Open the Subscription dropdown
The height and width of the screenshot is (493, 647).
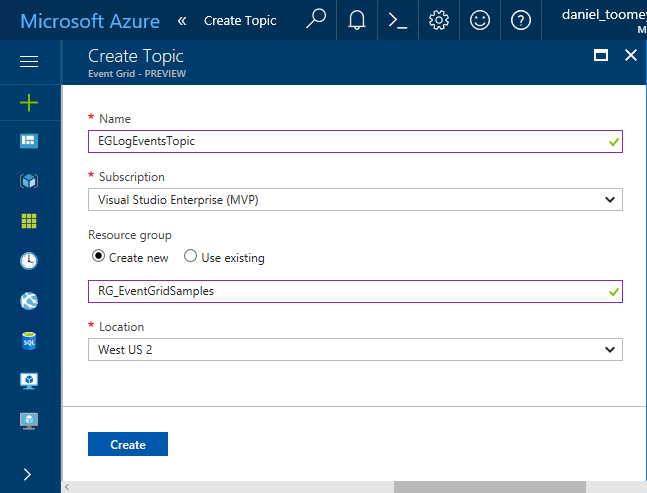coord(355,200)
